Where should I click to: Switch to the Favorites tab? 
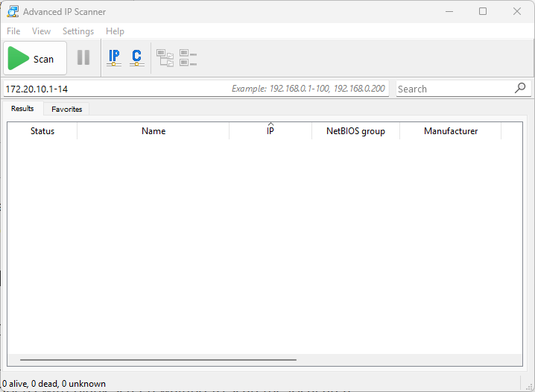[x=67, y=109]
